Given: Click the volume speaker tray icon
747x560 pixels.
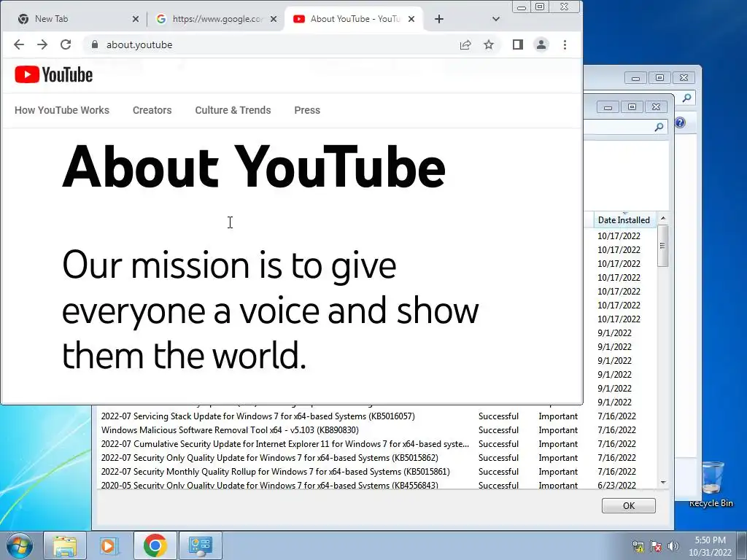Looking at the screenshot, I should pos(673,546).
